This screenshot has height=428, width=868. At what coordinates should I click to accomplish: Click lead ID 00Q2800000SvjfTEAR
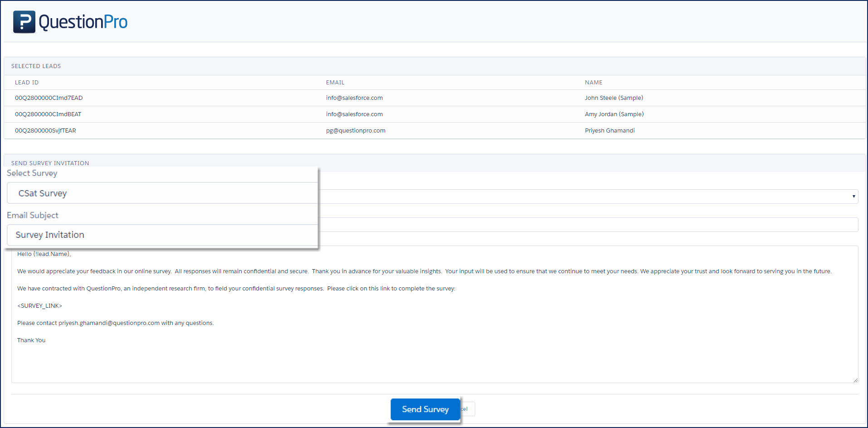point(45,131)
